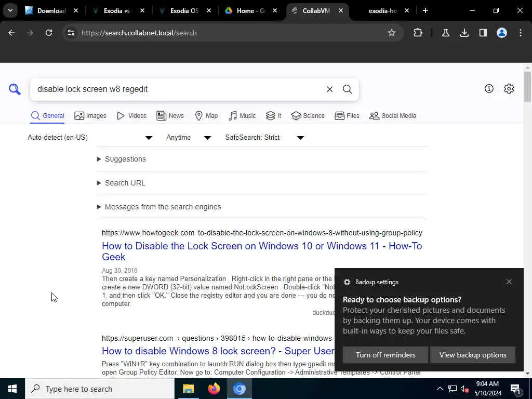Open Chrome three-dot menu
Screen dimensions: 532x399
[x=521, y=33]
